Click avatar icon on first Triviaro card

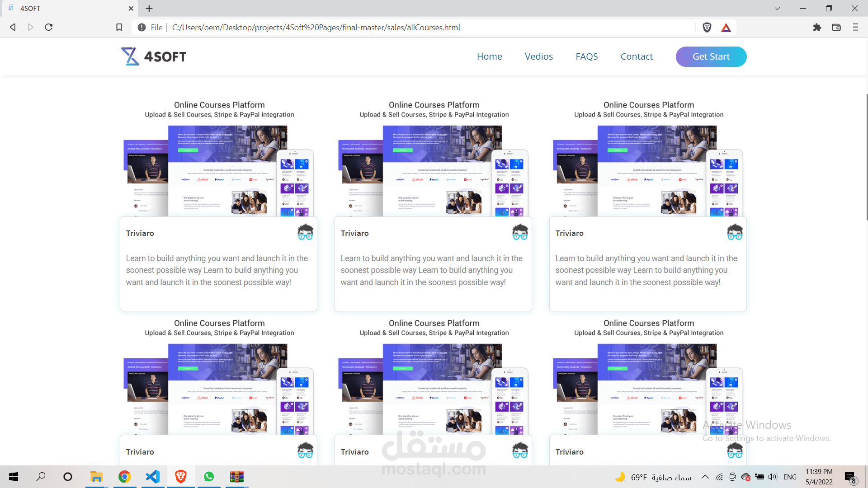(305, 232)
